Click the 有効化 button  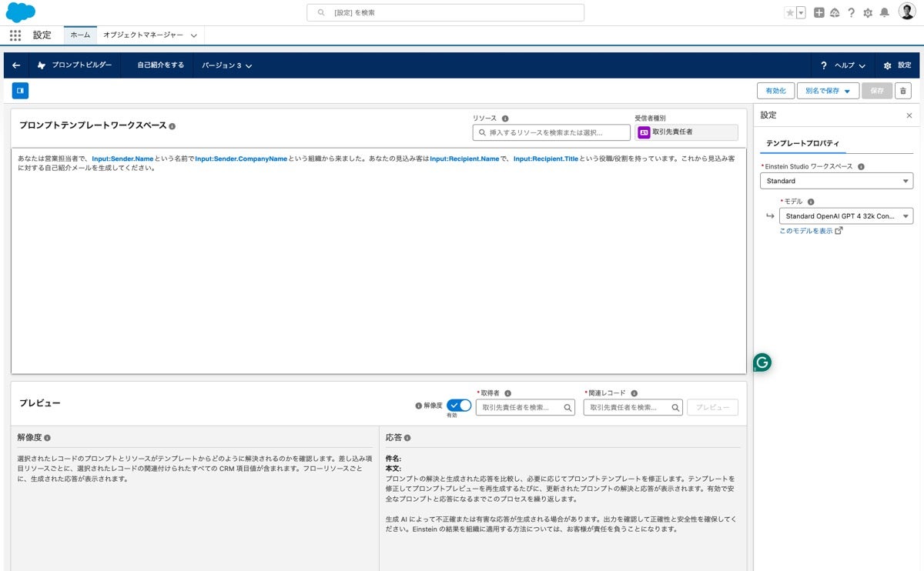tap(775, 90)
